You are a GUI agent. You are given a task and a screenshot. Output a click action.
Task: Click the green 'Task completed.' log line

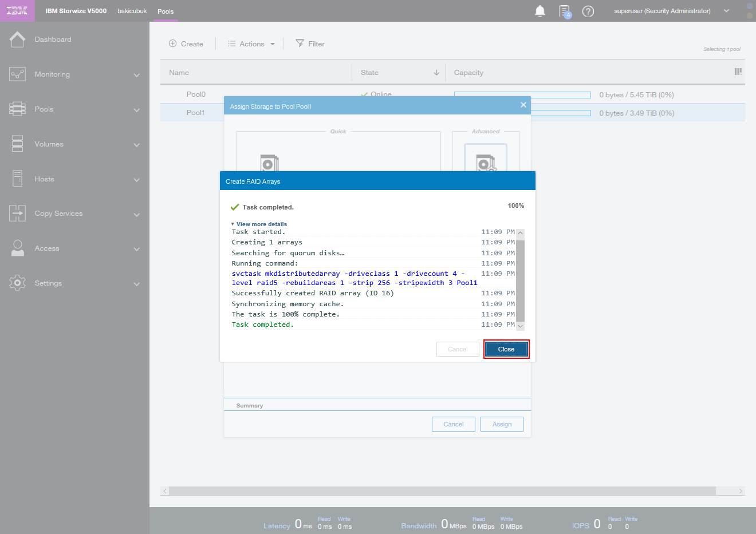(x=262, y=325)
